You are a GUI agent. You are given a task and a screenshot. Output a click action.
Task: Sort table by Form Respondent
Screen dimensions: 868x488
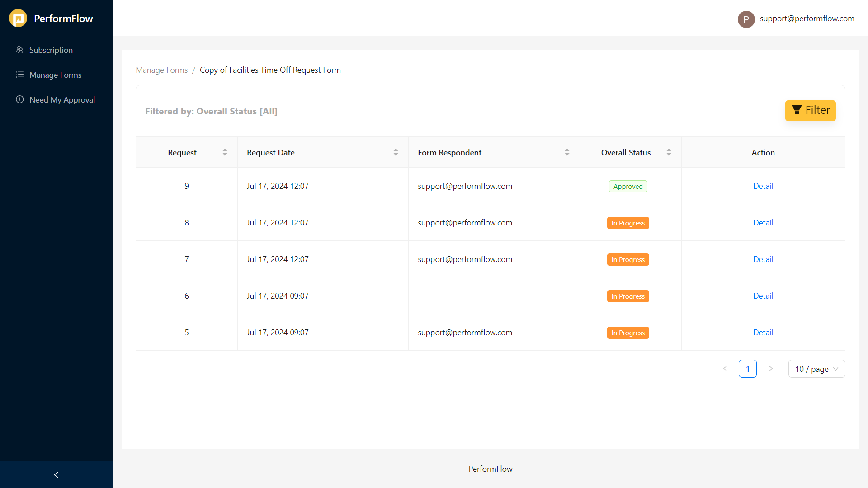click(x=567, y=152)
